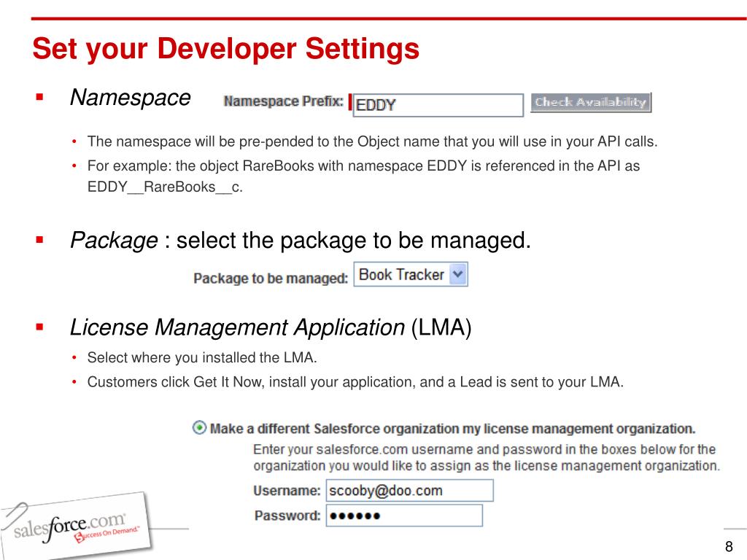The image size is (747, 560).
Task: Click the 'Namespace Prefix:' label
Action: 284,101
